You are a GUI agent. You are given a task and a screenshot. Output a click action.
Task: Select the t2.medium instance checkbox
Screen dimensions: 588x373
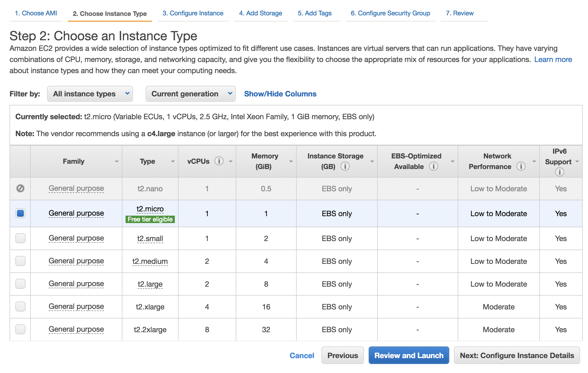(x=20, y=261)
